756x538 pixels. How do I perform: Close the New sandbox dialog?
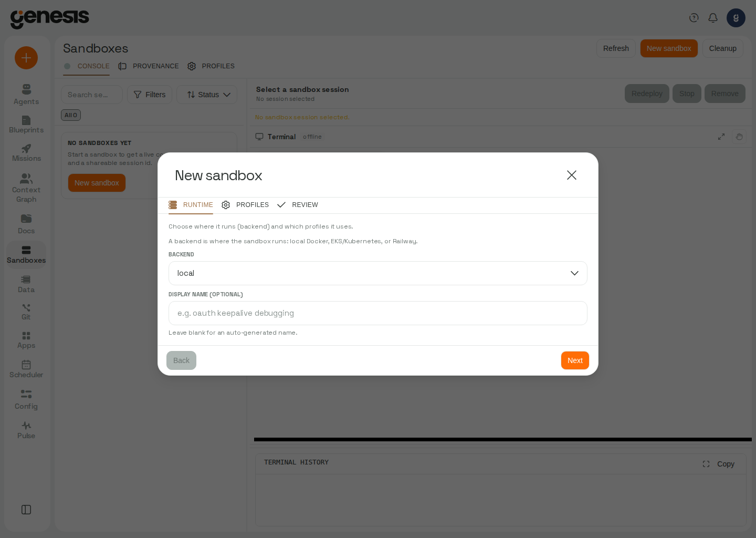pyautogui.click(x=572, y=175)
